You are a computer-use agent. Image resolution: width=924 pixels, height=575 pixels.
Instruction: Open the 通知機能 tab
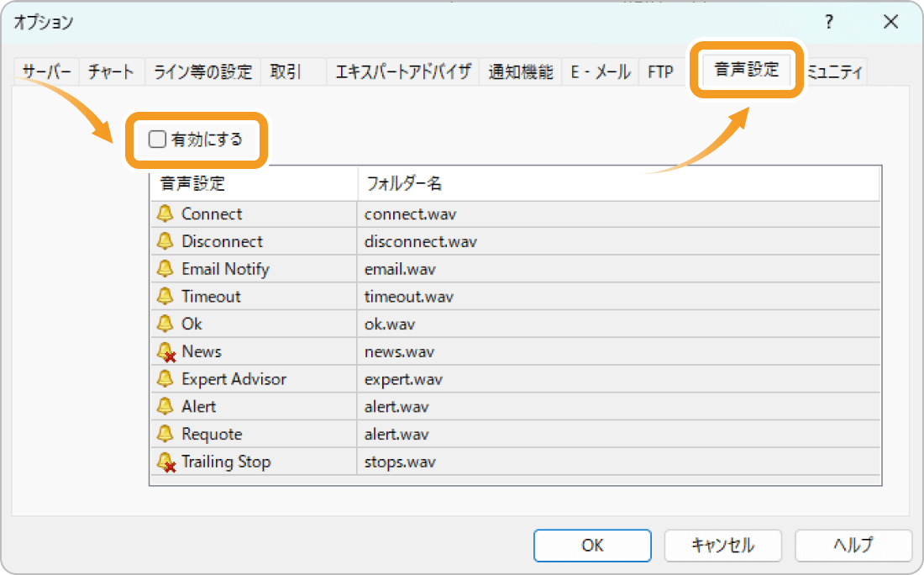(521, 72)
